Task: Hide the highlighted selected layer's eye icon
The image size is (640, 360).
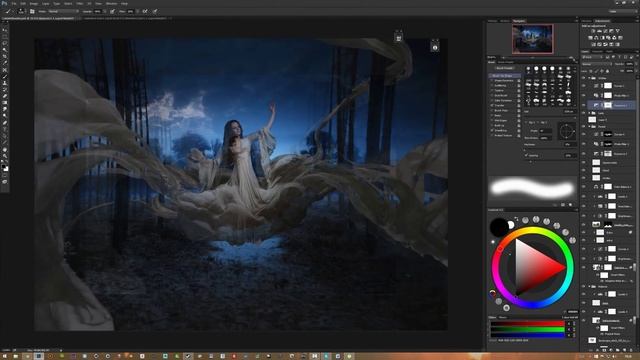Action: (x=584, y=105)
